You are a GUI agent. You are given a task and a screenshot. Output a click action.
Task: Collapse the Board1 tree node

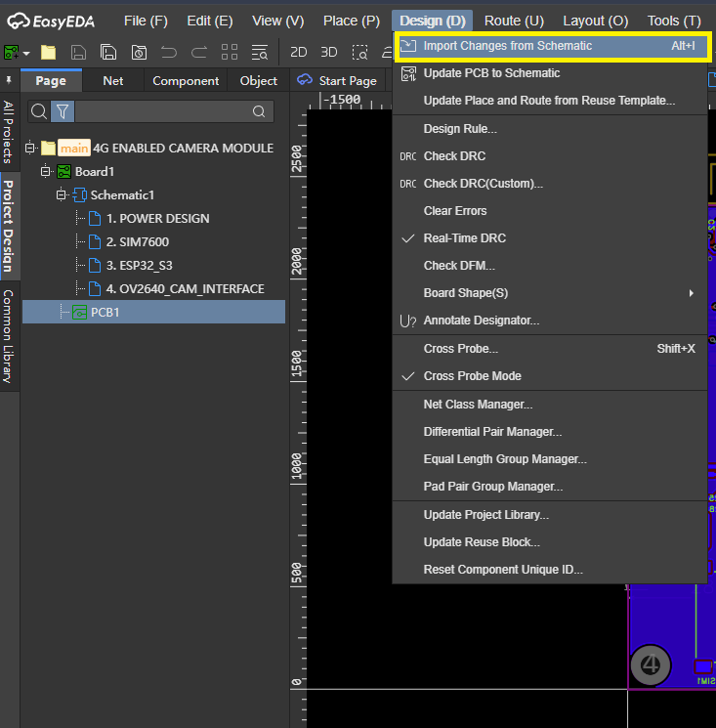pos(46,171)
